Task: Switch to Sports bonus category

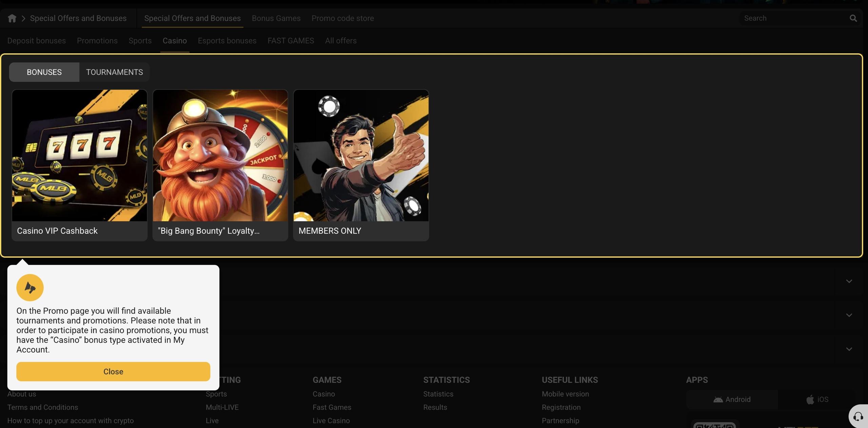Action: click(x=140, y=41)
